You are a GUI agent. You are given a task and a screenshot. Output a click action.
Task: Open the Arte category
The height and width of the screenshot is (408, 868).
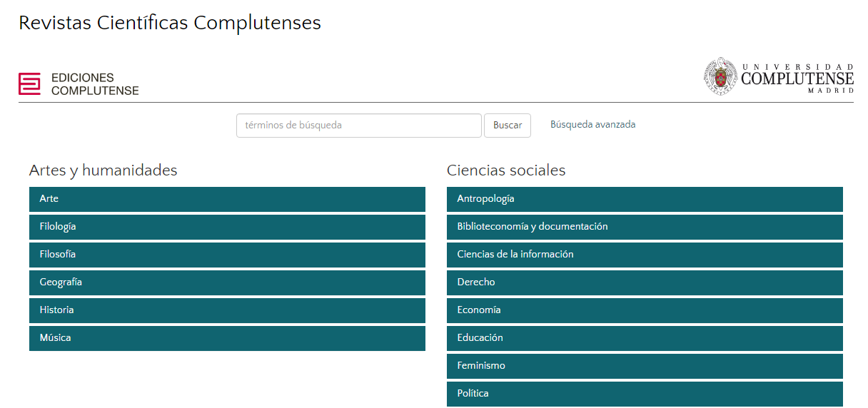pos(227,199)
